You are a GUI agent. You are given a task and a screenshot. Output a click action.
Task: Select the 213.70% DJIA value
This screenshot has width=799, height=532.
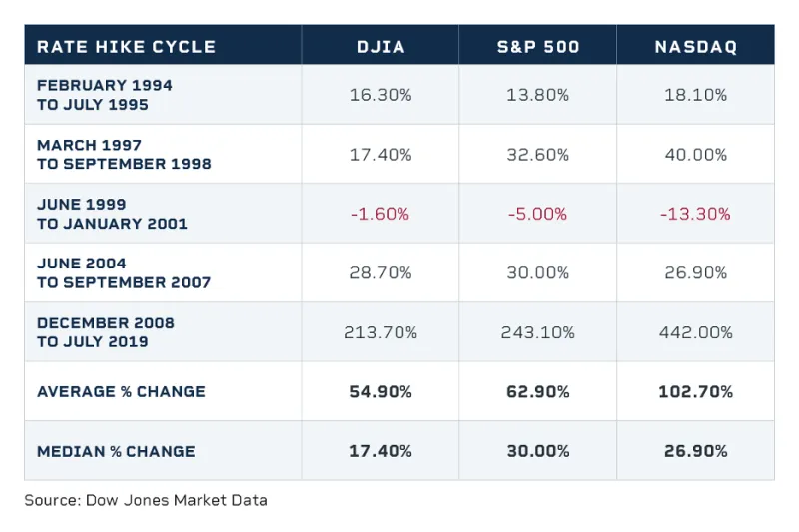coord(380,332)
